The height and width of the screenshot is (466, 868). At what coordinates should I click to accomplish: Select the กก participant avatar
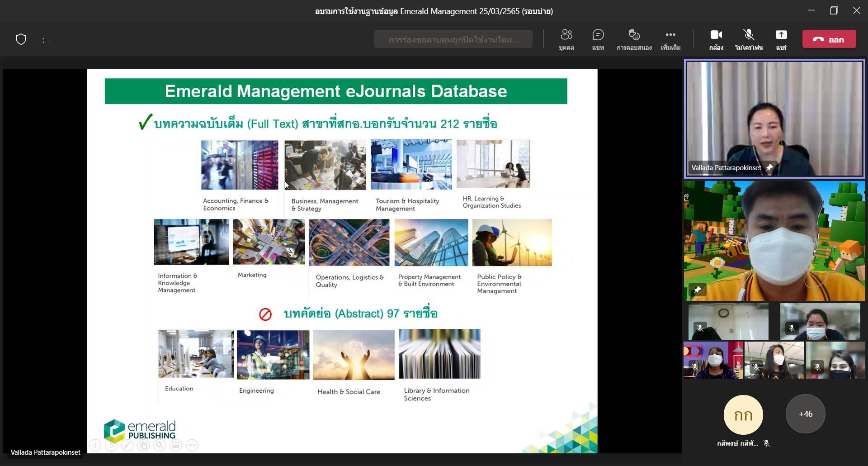pyautogui.click(x=743, y=415)
